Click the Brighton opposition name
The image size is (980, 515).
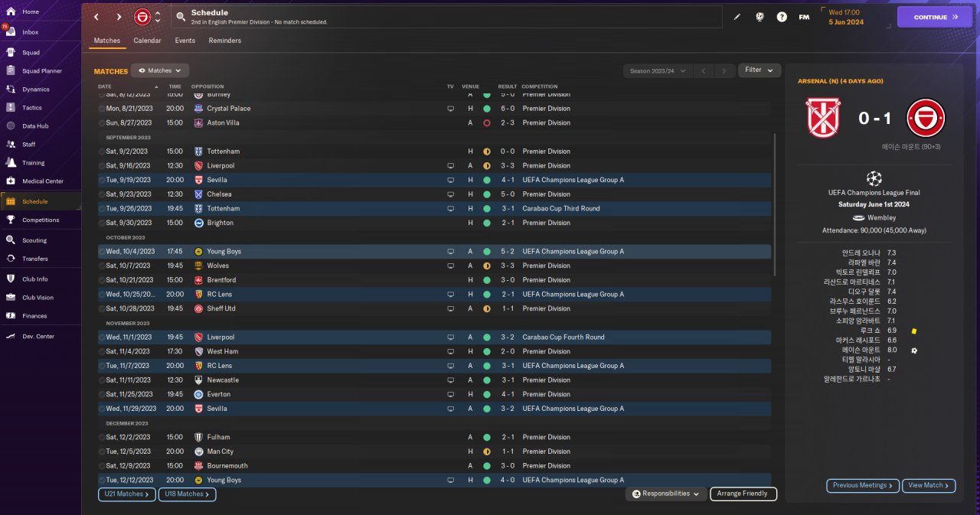tap(220, 223)
